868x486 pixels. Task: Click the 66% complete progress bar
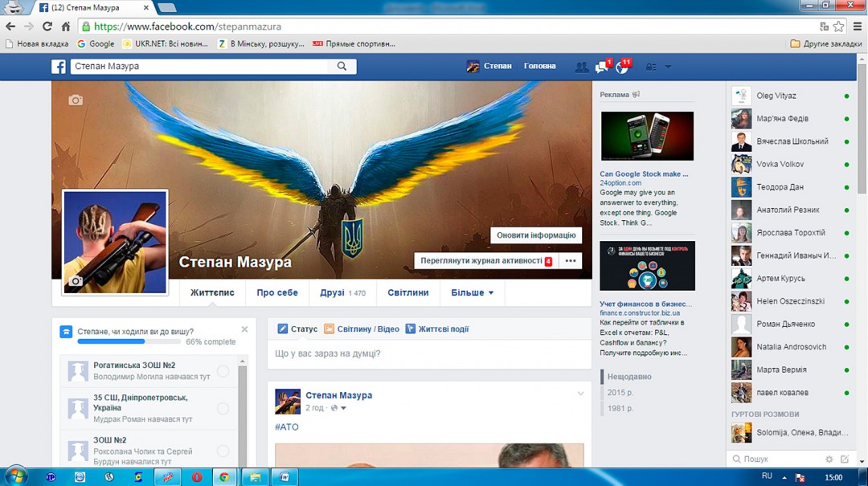(129, 342)
